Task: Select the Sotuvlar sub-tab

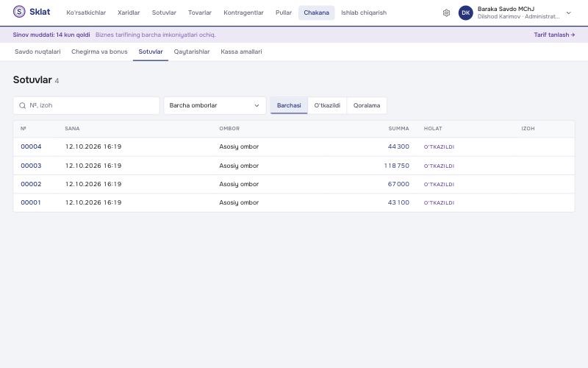Action: tap(151, 52)
